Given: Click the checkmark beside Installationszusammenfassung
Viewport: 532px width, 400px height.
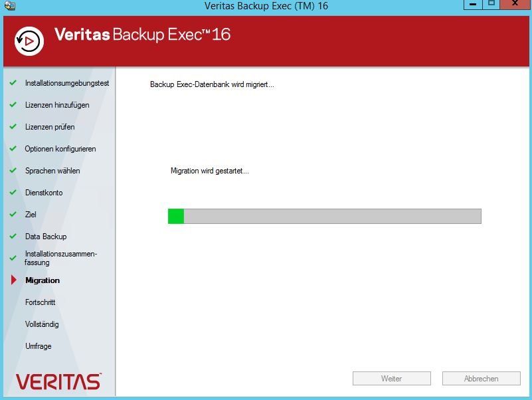Looking at the screenshot, I should tap(13, 258).
